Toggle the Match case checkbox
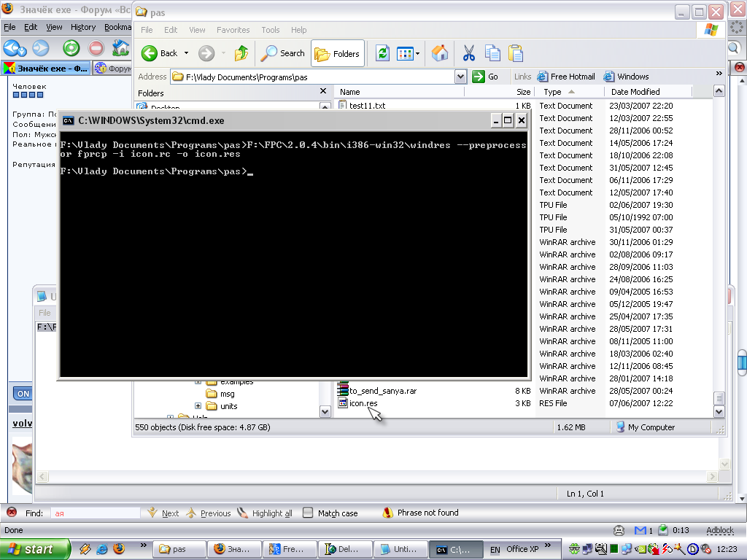Viewport: 747px width, 560px height. 308,513
